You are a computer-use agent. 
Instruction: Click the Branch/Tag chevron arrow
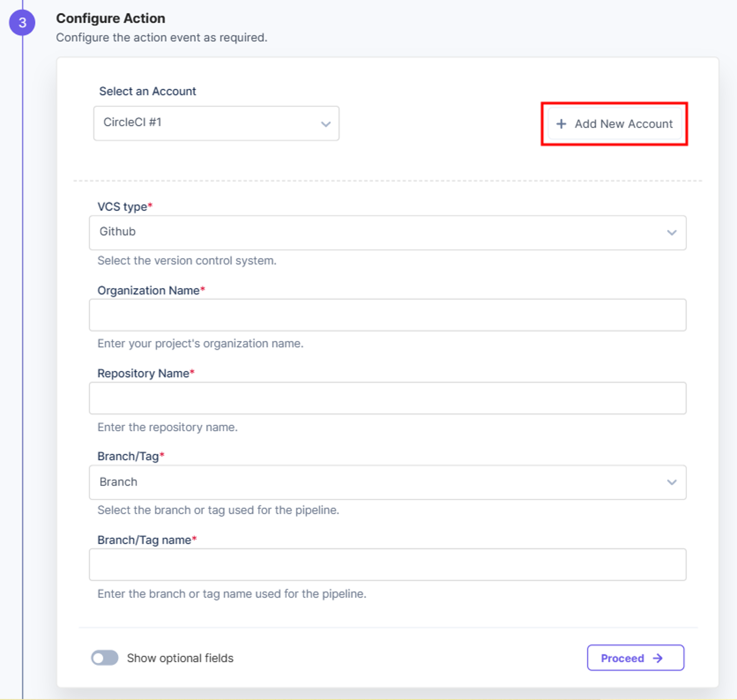pos(672,482)
